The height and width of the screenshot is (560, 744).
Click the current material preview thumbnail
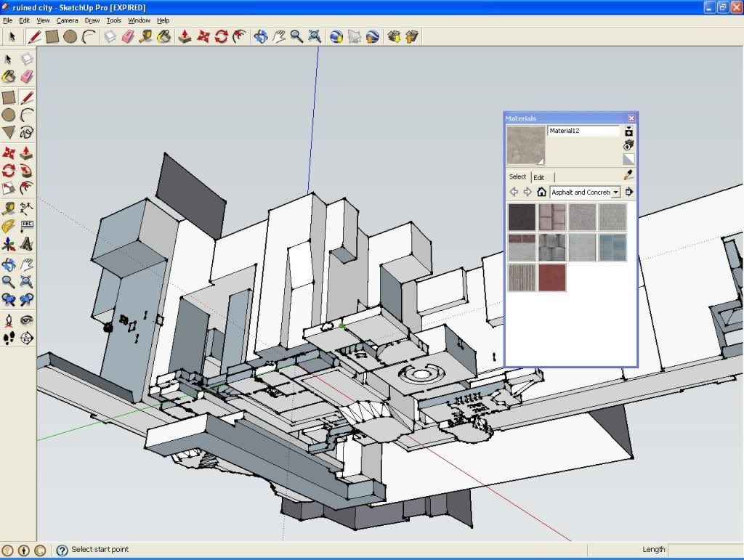click(x=526, y=145)
